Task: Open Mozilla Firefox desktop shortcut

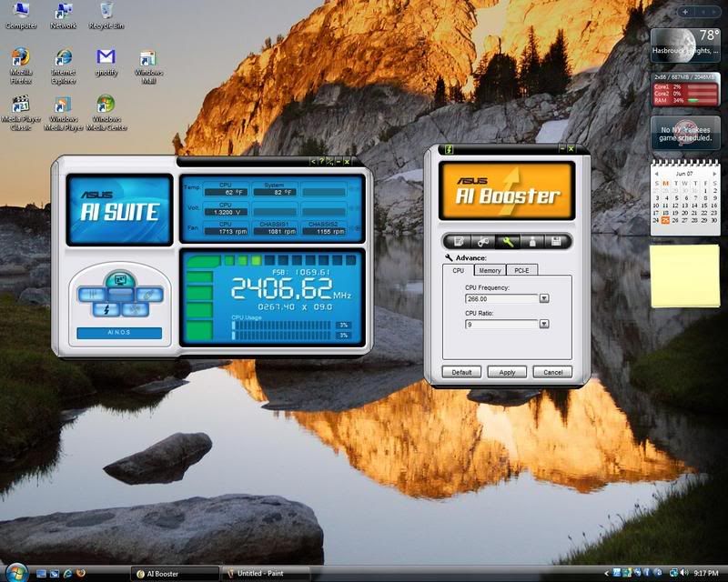Action: 20,65
